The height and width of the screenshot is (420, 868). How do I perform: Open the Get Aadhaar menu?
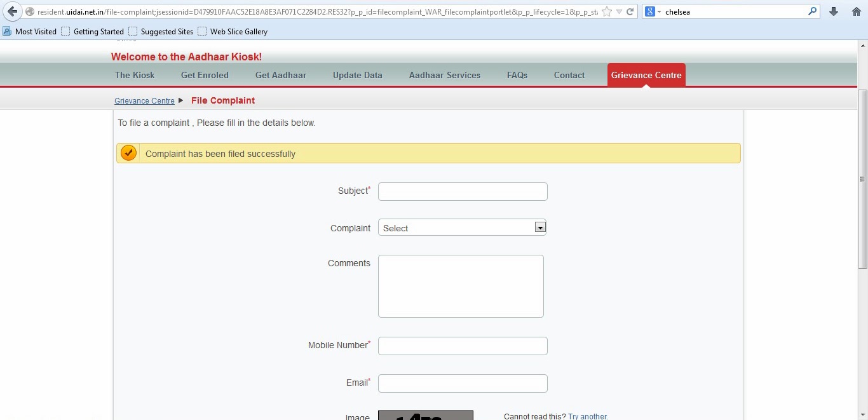281,75
